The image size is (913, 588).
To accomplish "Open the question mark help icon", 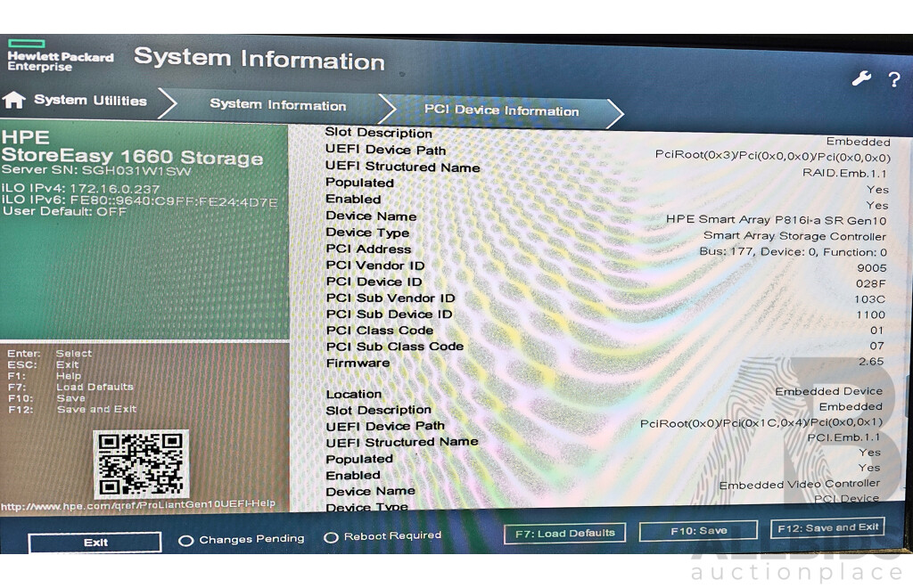I will pyautogui.click(x=893, y=79).
